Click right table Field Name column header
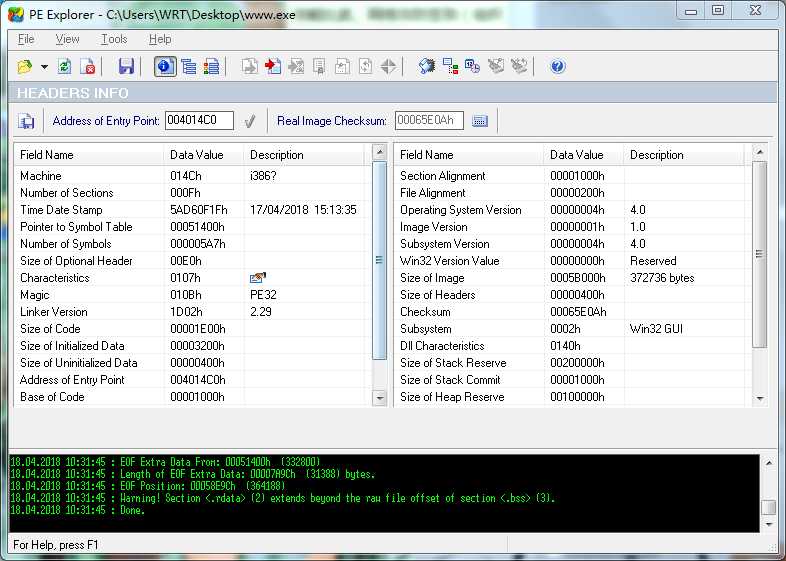Viewport: 786px width, 561px height. (469, 155)
